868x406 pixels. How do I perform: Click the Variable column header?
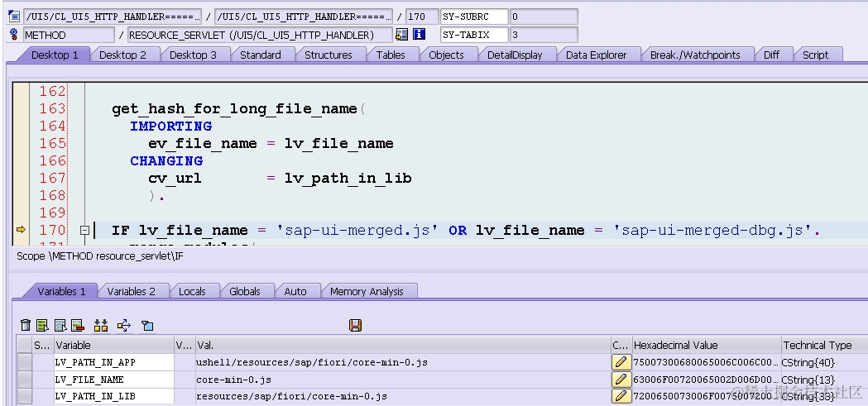(x=113, y=345)
